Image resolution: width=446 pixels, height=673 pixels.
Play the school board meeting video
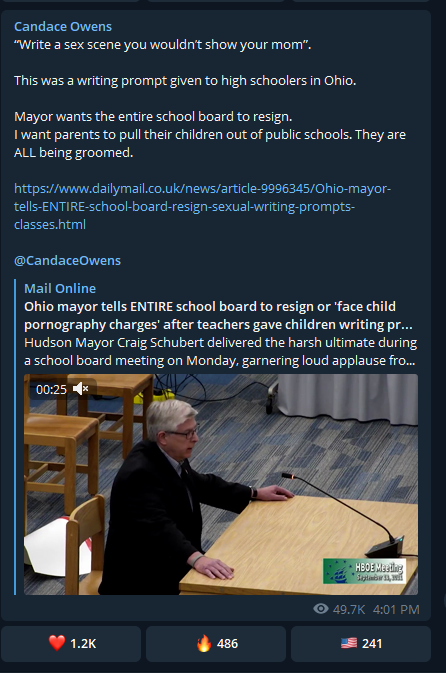pyautogui.click(x=221, y=484)
